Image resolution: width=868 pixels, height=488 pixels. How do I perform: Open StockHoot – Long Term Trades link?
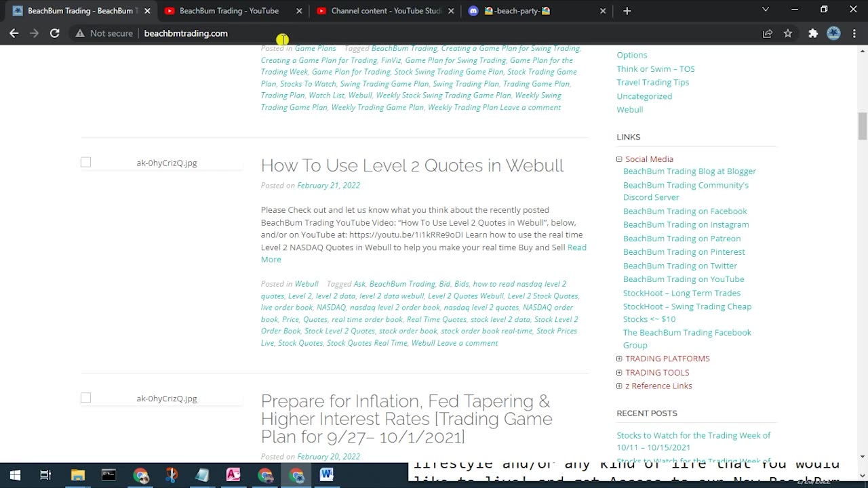click(x=682, y=293)
